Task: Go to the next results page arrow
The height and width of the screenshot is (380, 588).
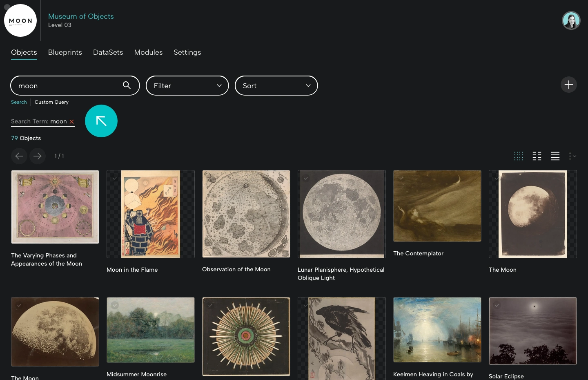Action: 37,156
